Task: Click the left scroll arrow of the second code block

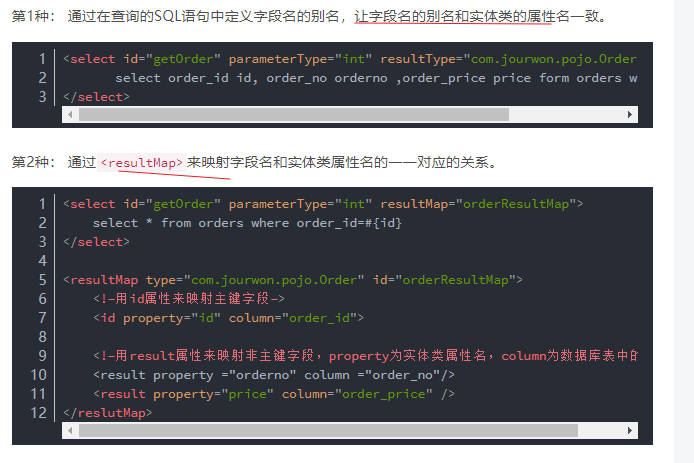Action: pyautogui.click(x=70, y=431)
